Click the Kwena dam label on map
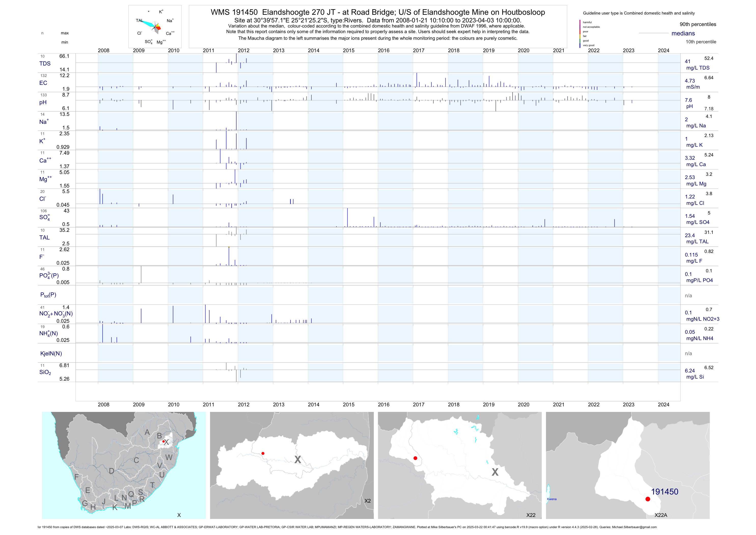 point(552,499)
